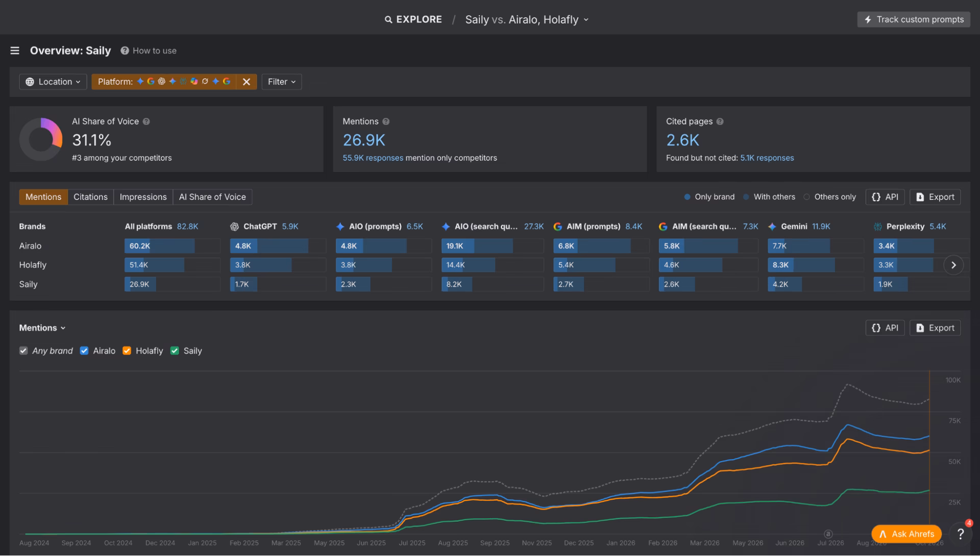Click the AIO (prompts) sparkle icon
The width and height of the screenshot is (980, 556).
click(340, 226)
